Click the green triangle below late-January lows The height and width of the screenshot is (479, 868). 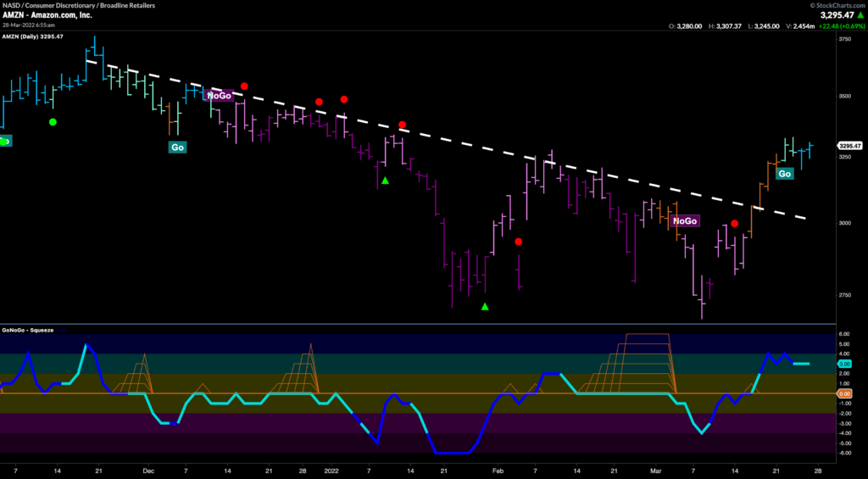tap(485, 306)
